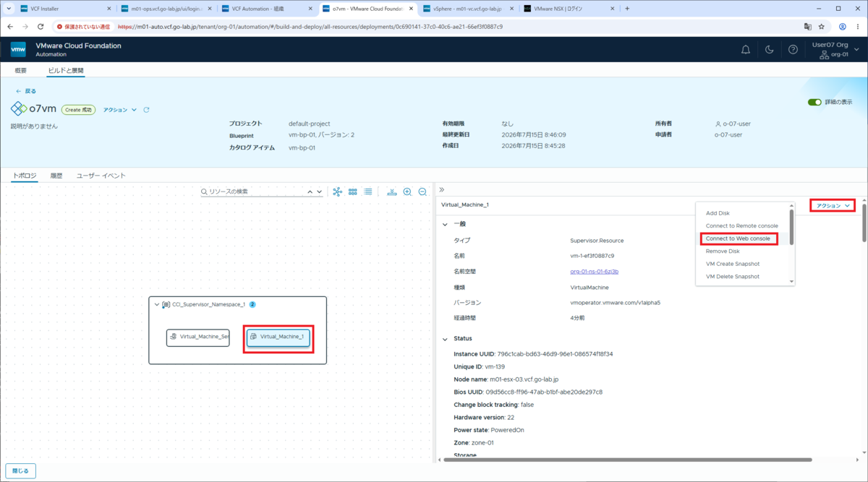Collapse details panel with double chevron
868x482 pixels.
442,189
